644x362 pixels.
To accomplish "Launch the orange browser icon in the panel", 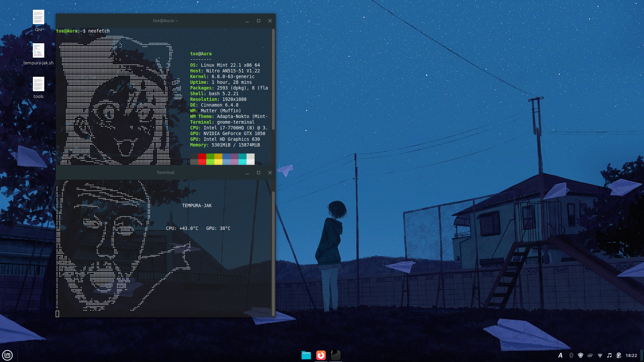I will [321, 355].
